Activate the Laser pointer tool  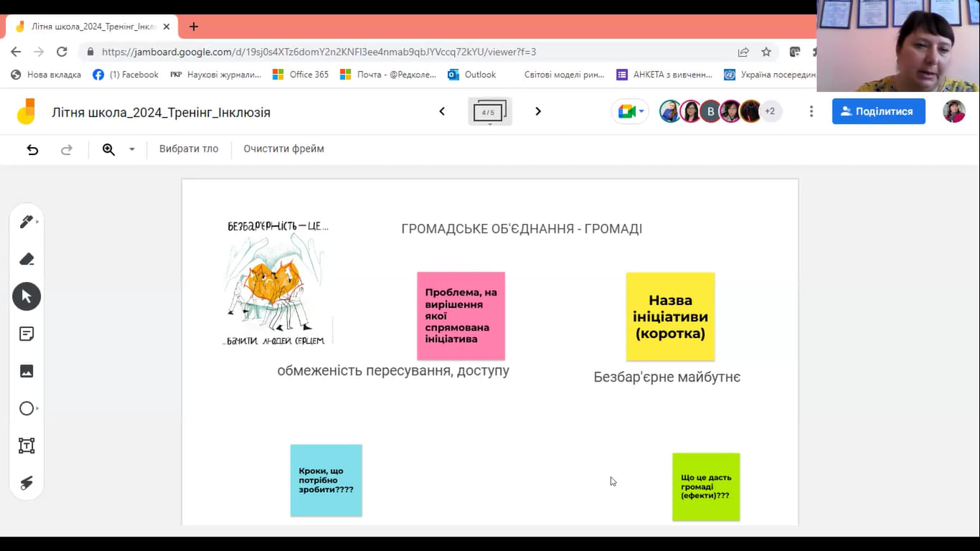pos(27,483)
